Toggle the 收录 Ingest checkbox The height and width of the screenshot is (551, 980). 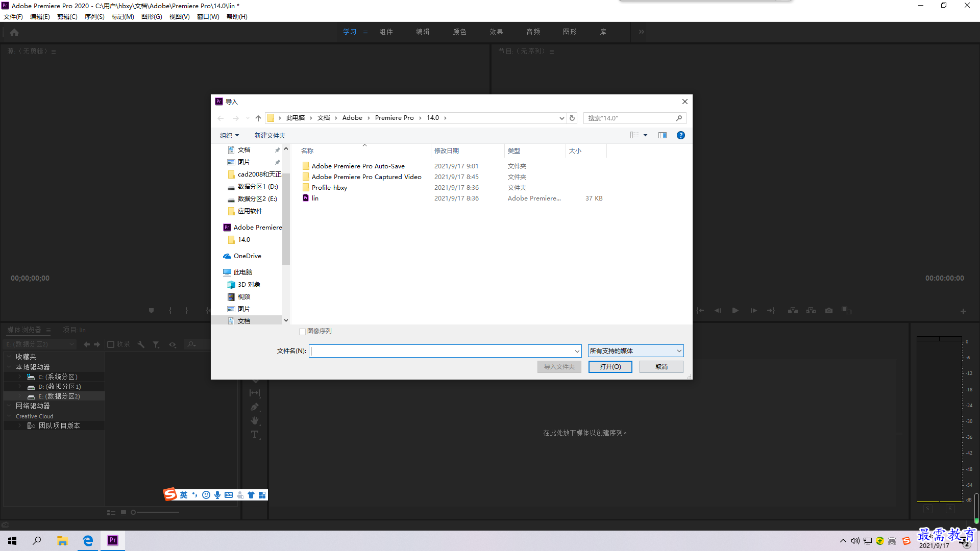pos(111,344)
